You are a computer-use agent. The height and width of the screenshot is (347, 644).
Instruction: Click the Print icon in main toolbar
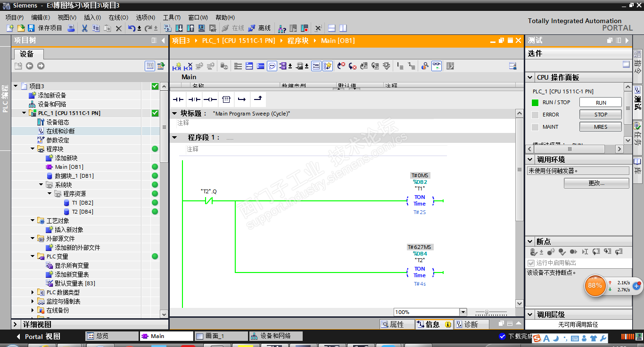[x=71, y=28]
